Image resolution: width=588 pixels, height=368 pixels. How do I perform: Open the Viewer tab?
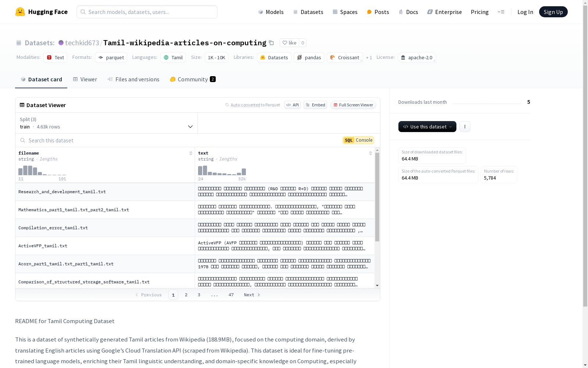point(85,79)
